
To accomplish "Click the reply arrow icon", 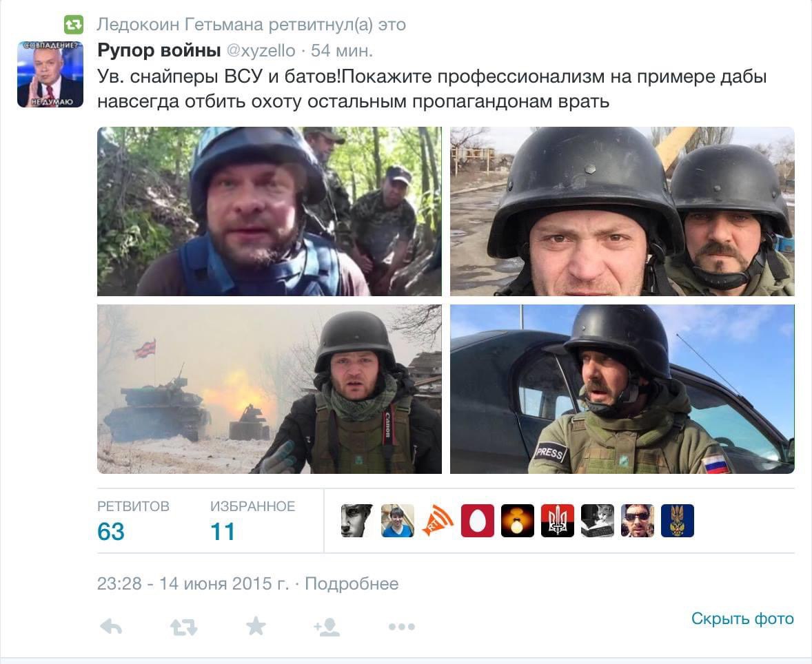I will [x=112, y=627].
